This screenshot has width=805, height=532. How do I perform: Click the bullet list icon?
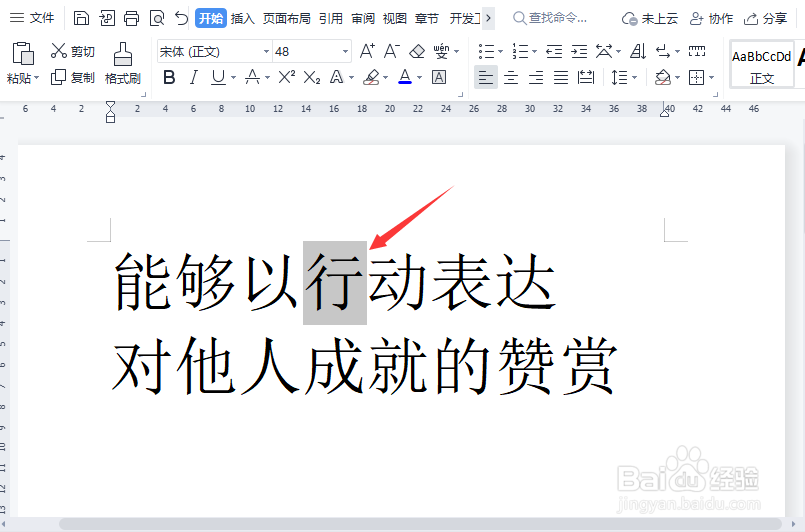pos(486,51)
